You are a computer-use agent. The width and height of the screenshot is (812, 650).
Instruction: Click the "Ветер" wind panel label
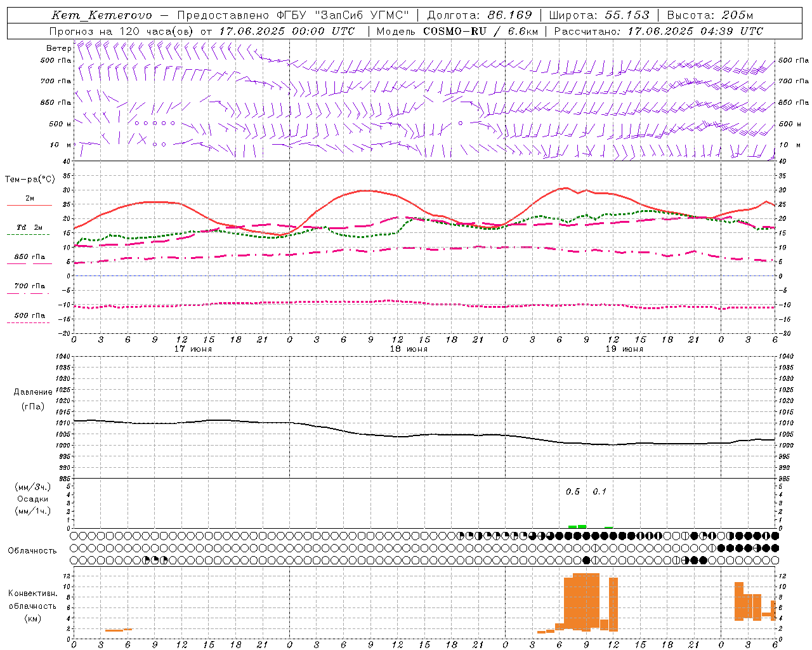pos(59,48)
